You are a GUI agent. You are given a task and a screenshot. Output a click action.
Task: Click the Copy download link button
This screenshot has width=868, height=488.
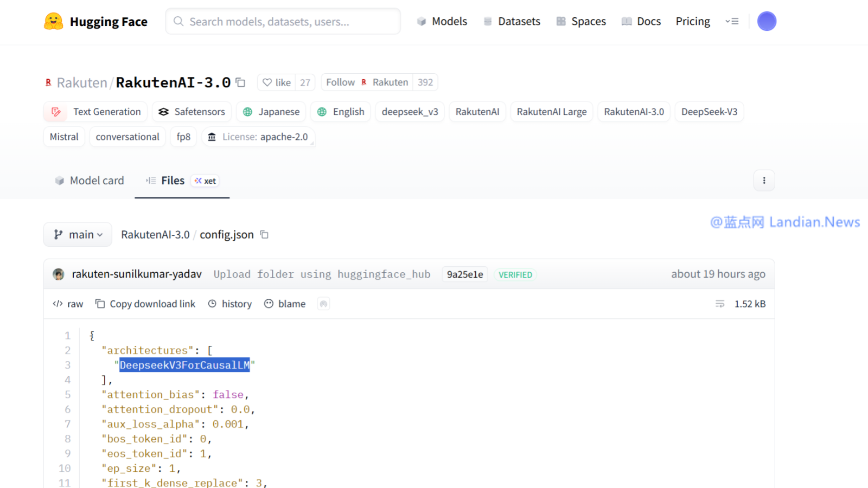coord(145,304)
